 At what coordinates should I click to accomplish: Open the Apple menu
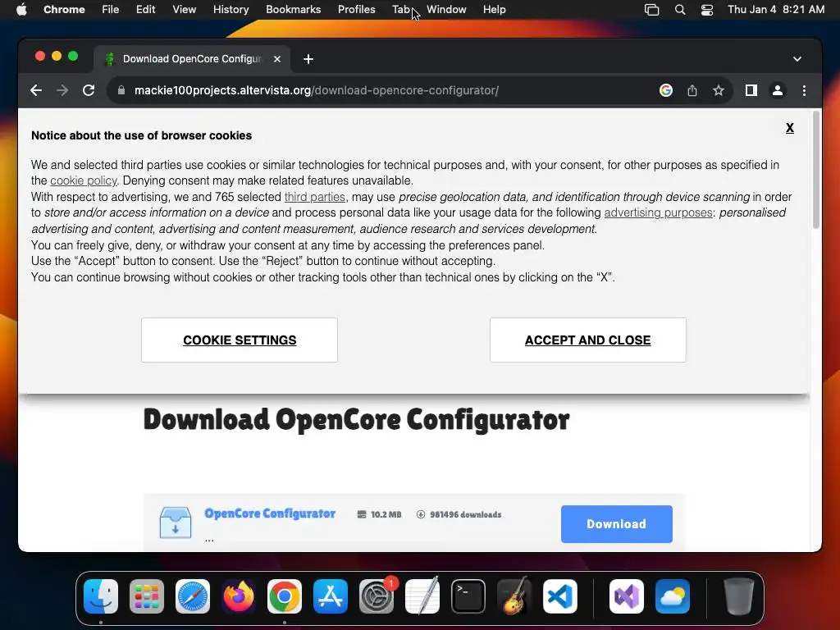pyautogui.click(x=21, y=10)
